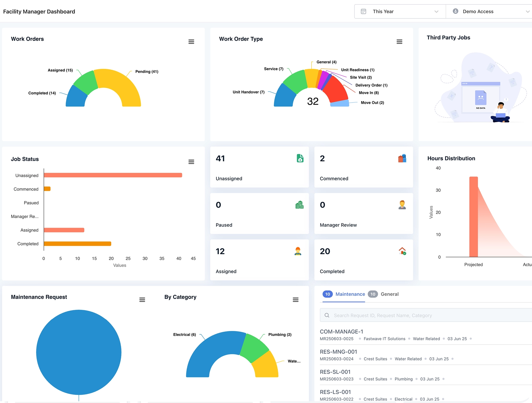Open the Work Order Type panel menu icon
Screen dimensions: 532x403
click(x=399, y=41)
